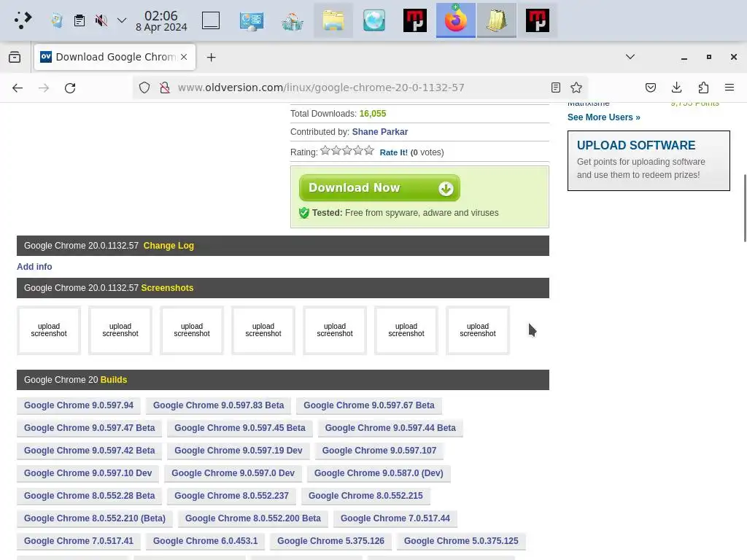Open the Google Chrome 9.0.597.44 Beta build
Viewport: 747px width, 560px height.
(x=390, y=427)
